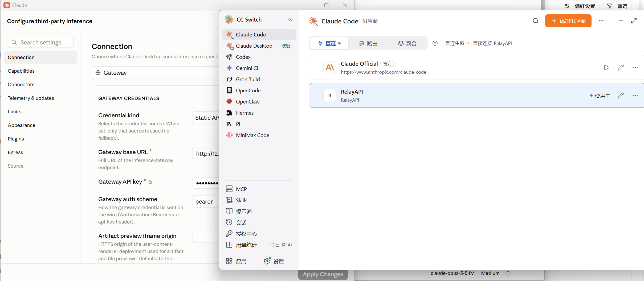
Task: Open the 会话 sessions section
Action: click(x=259, y=223)
